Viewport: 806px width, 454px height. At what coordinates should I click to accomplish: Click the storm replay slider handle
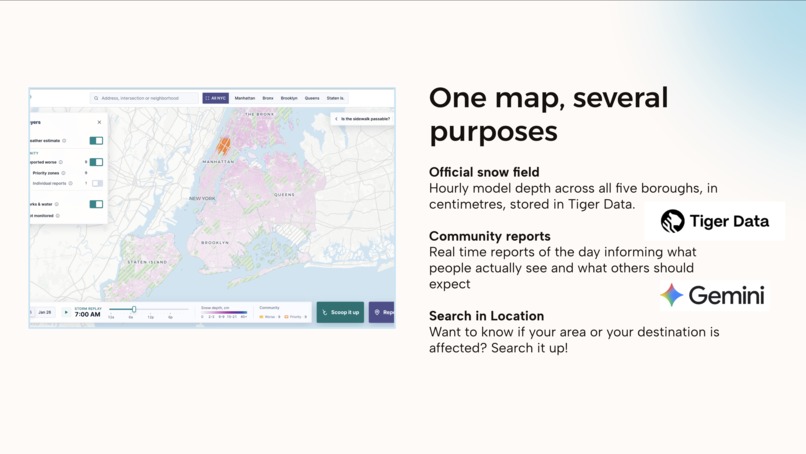[x=134, y=309]
